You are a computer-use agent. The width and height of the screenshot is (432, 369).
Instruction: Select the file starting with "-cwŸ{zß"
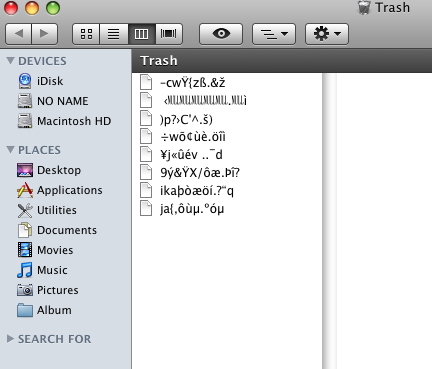tap(193, 82)
